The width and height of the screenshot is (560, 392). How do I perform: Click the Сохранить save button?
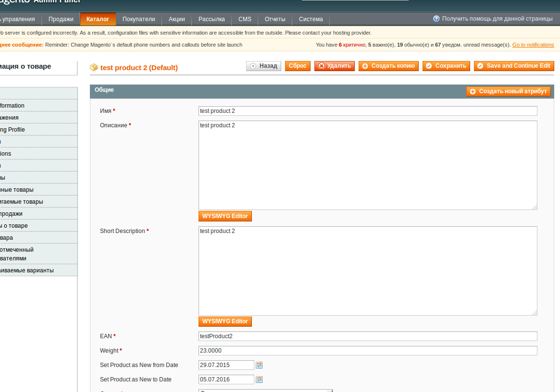446,66
